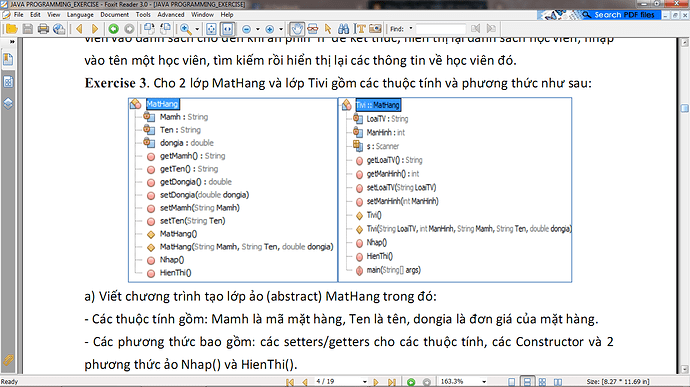Open the Layers panel in sidebar
Image resolution: width=690 pixels, height=387 pixels.
[x=8, y=104]
